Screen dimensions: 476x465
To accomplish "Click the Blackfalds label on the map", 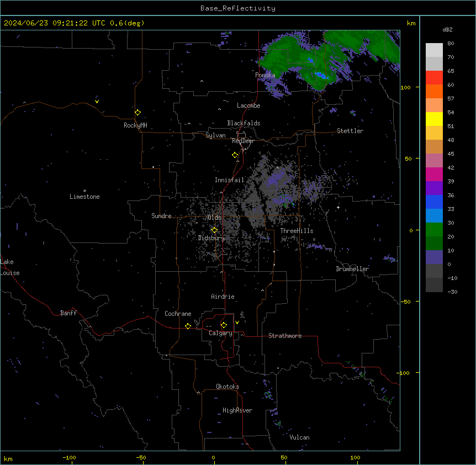I will click(x=244, y=123).
